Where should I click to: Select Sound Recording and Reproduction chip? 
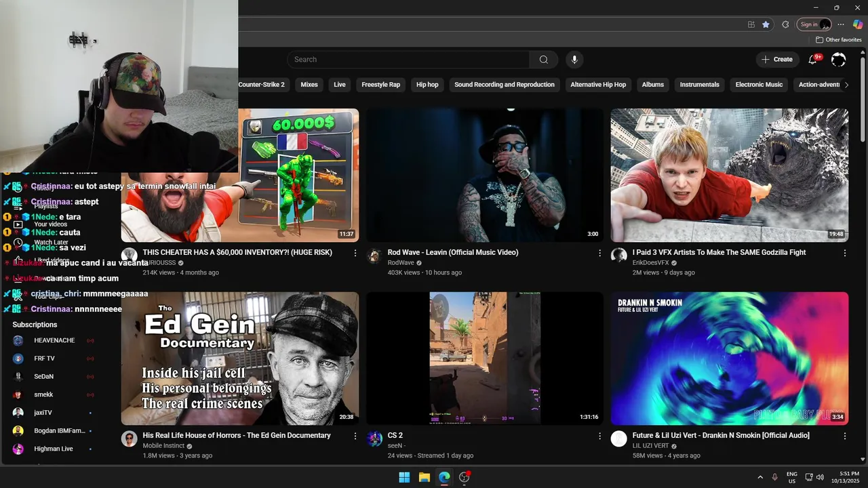pyautogui.click(x=505, y=85)
